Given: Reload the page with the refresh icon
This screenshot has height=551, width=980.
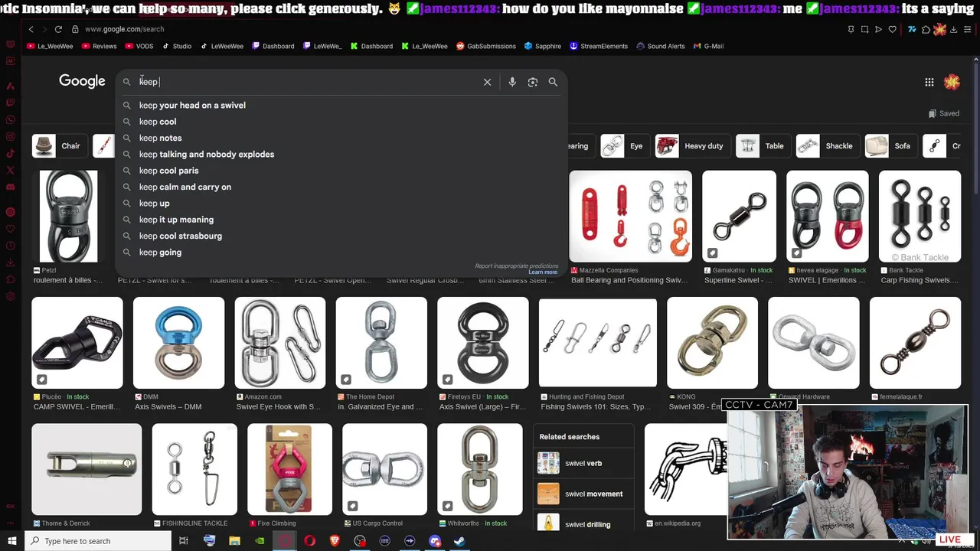Looking at the screenshot, I should pyautogui.click(x=58, y=29).
